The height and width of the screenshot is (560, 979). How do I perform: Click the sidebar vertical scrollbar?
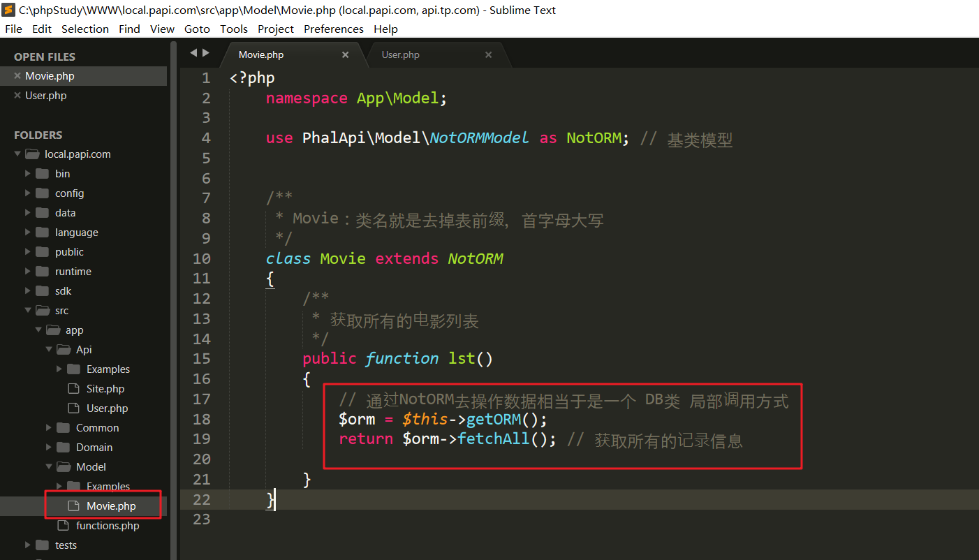point(174,300)
